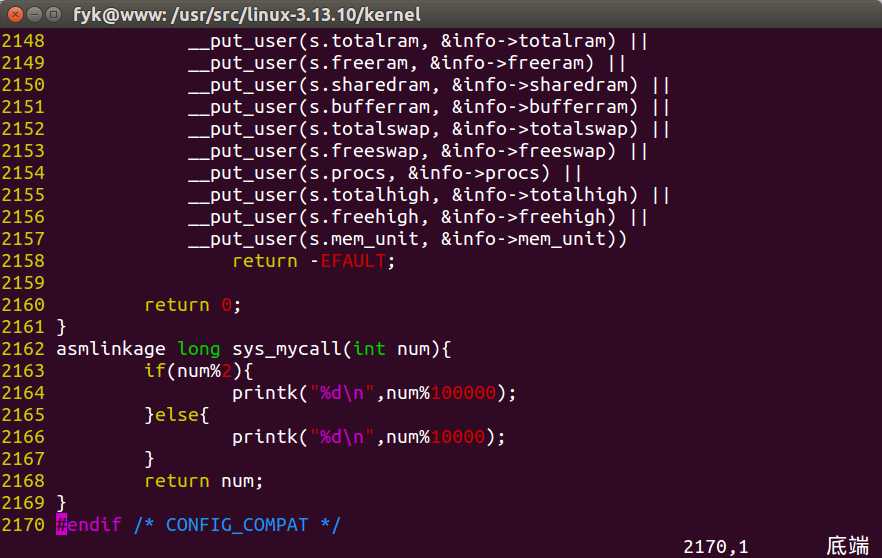Screen dimensions: 882x558
Task: Click the asmlinkage keyword
Action: pos(111,349)
